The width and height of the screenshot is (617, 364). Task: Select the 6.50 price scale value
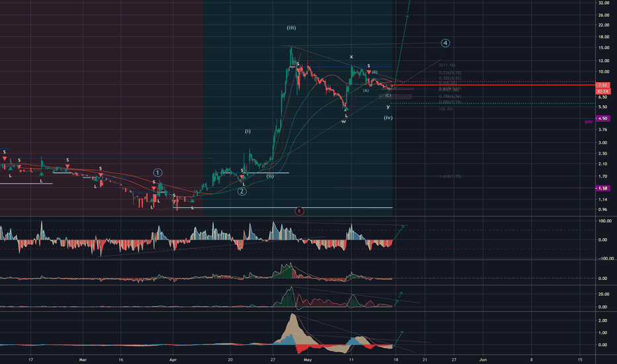coord(604,97)
